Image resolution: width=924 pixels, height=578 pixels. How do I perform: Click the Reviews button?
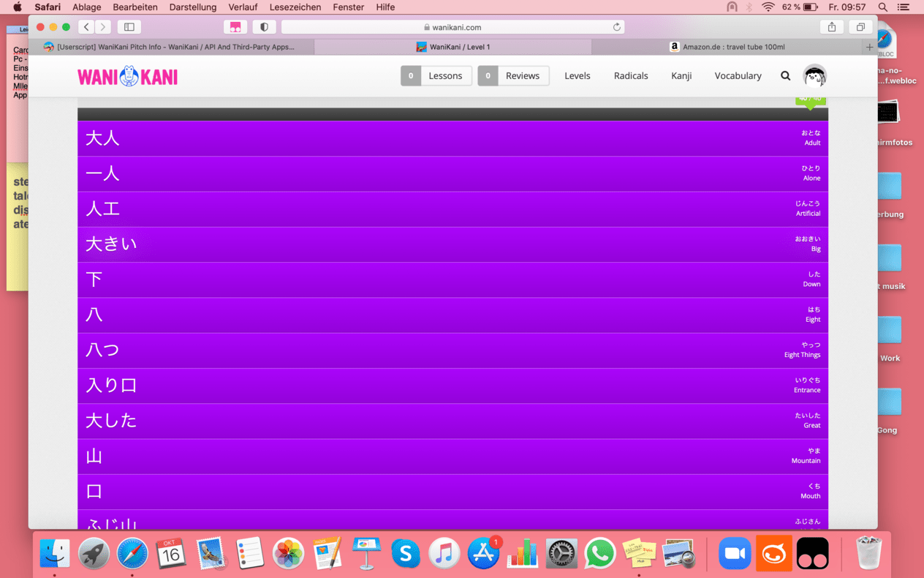click(514, 75)
